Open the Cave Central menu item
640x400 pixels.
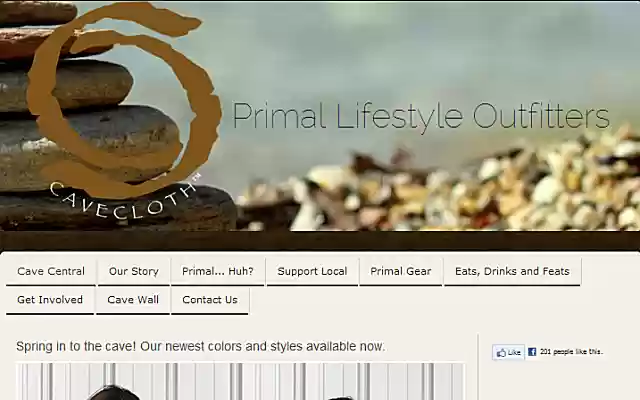pos(51,271)
